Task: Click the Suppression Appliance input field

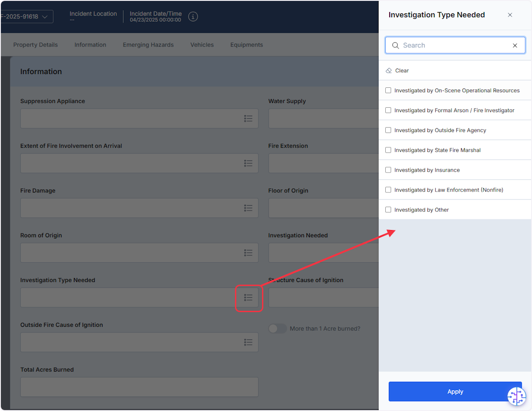Action: 139,118
